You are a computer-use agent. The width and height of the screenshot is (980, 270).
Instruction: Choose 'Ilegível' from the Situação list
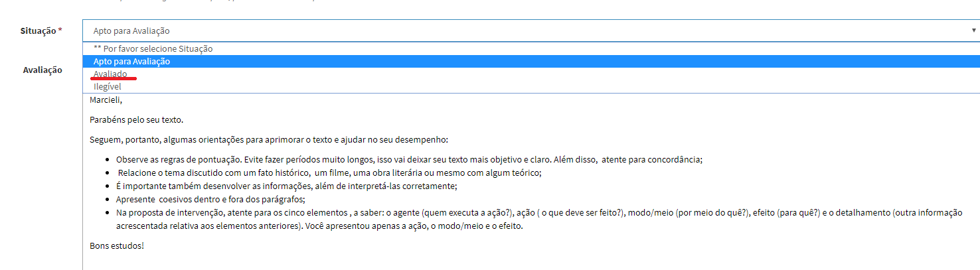click(107, 86)
